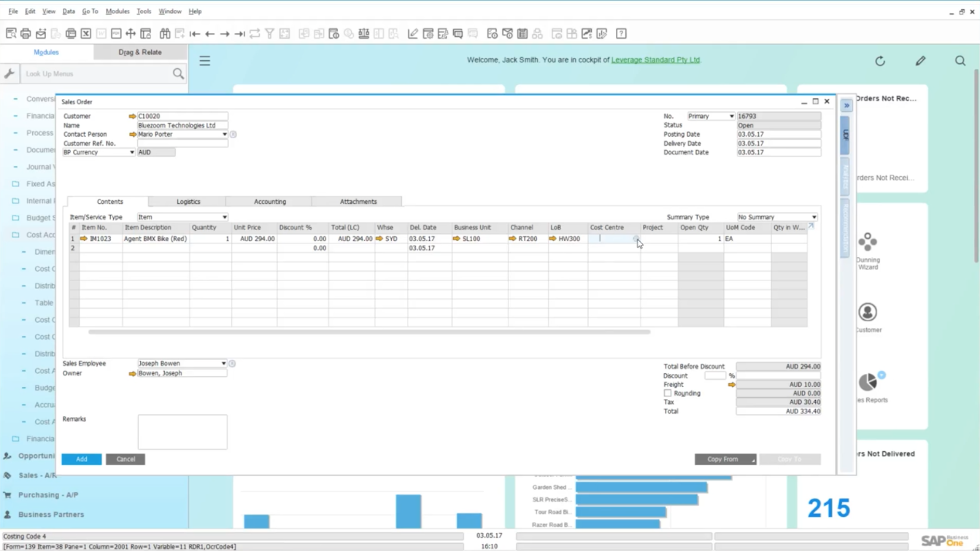Click the cockpit vertical scrollbar
This screenshot has height=551, width=980.
tap(976, 166)
